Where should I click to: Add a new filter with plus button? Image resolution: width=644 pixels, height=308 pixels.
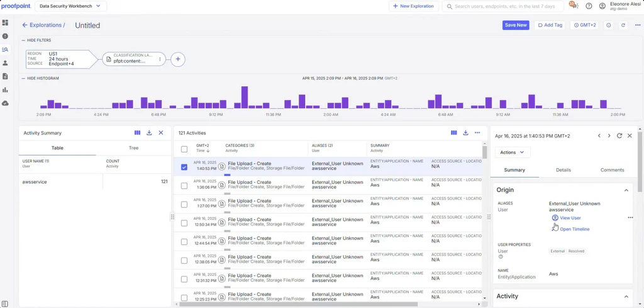pyautogui.click(x=178, y=59)
